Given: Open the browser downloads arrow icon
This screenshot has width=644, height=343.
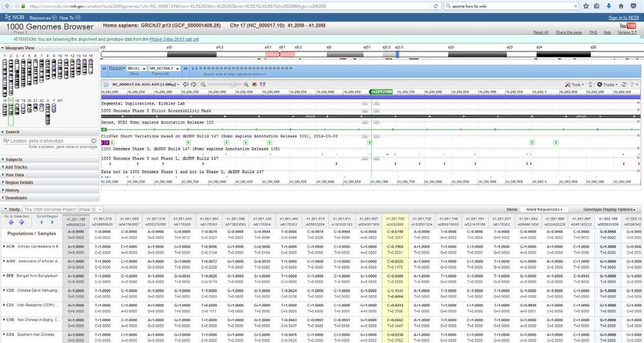Looking at the screenshot, I should [609, 6].
